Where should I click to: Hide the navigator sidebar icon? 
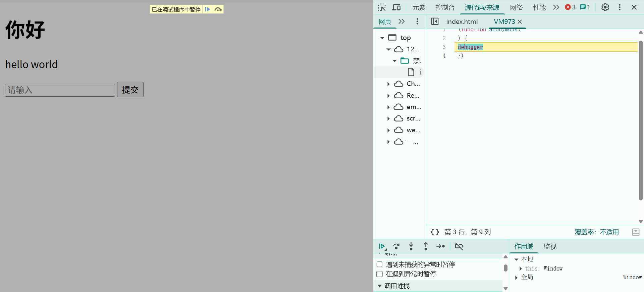[435, 21]
